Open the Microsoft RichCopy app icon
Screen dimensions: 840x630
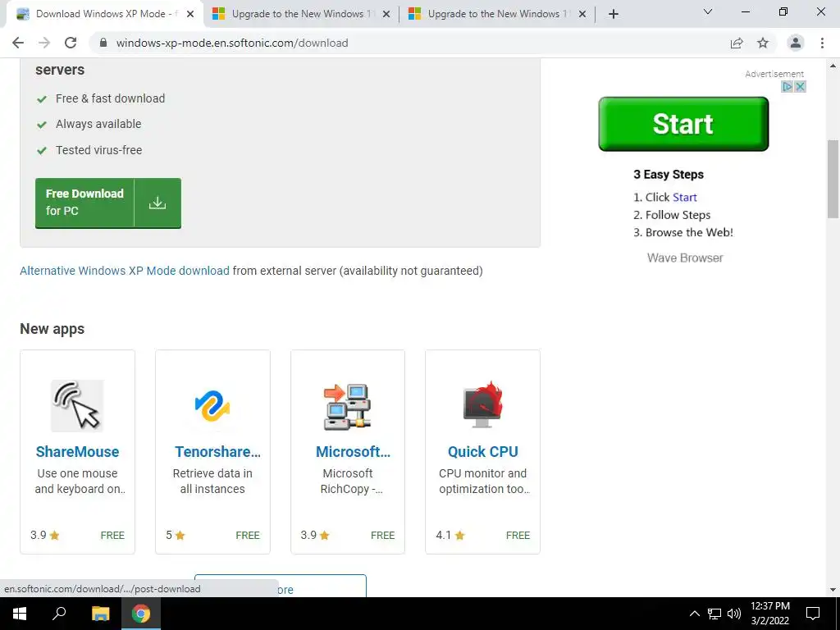[x=348, y=407]
